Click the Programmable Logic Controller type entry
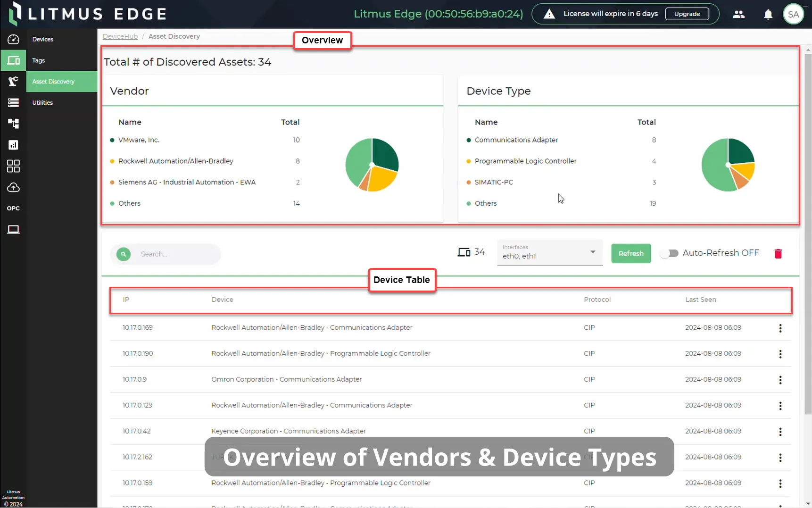812x508 pixels. 525,161
